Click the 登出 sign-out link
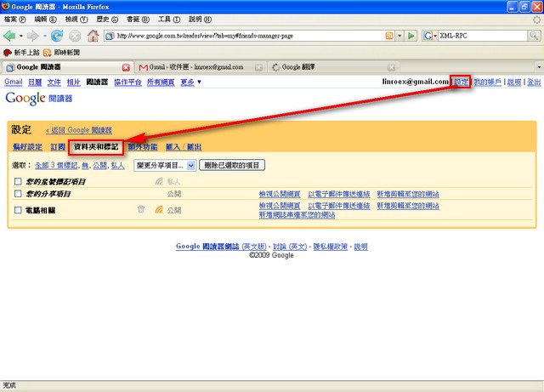The image size is (544, 392). pyautogui.click(x=534, y=82)
